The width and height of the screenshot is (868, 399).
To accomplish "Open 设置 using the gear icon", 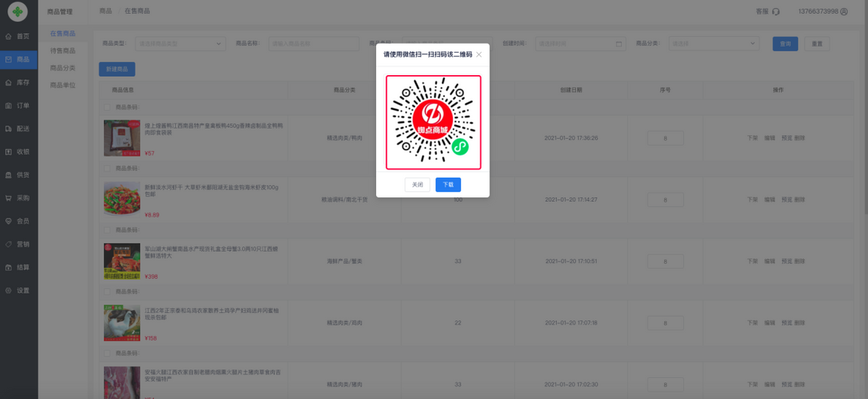I will click(x=9, y=291).
